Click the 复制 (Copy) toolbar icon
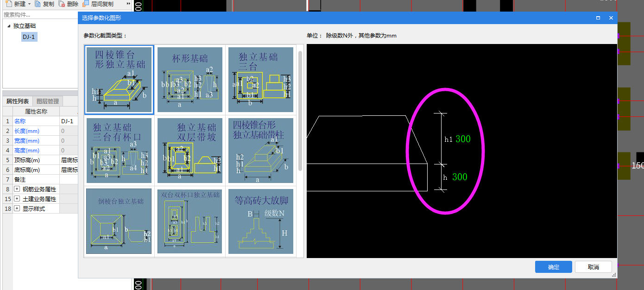The height and width of the screenshot is (290, 644). tap(38, 4)
